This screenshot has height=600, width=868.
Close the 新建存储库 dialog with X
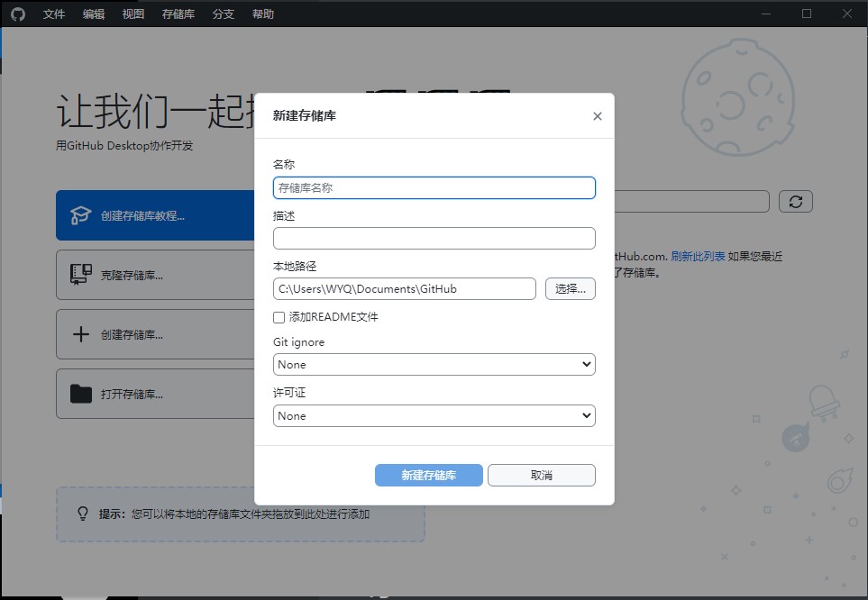click(x=597, y=116)
